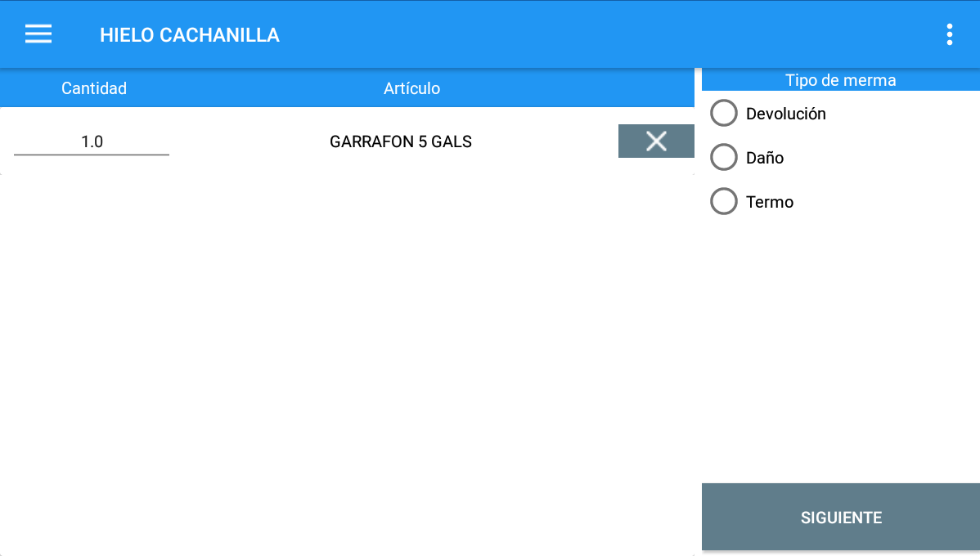
Task: Tap the Tipo de merma header
Action: (x=840, y=80)
